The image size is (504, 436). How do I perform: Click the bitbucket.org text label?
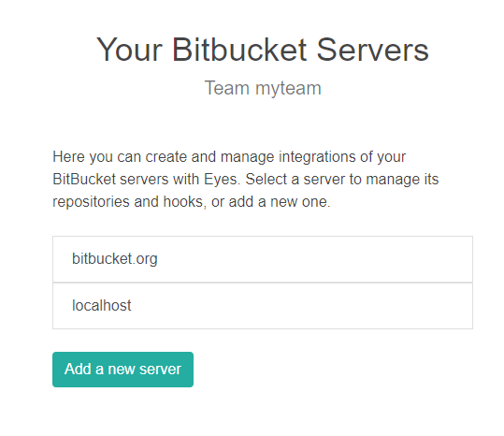[x=115, y=259]
